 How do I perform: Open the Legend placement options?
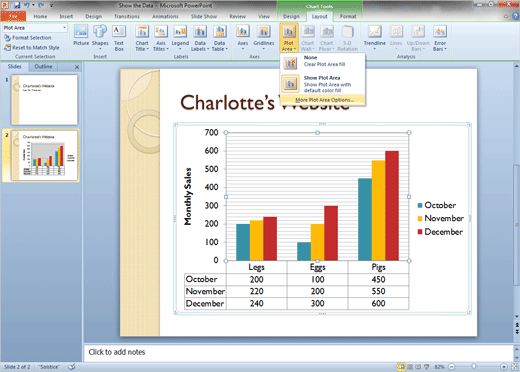(180, 38)
